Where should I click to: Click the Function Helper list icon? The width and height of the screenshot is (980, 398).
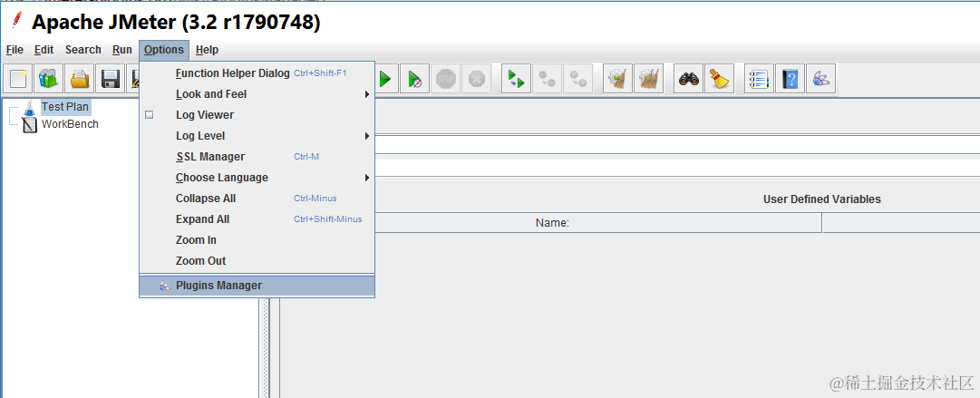[x=760, y=79]
